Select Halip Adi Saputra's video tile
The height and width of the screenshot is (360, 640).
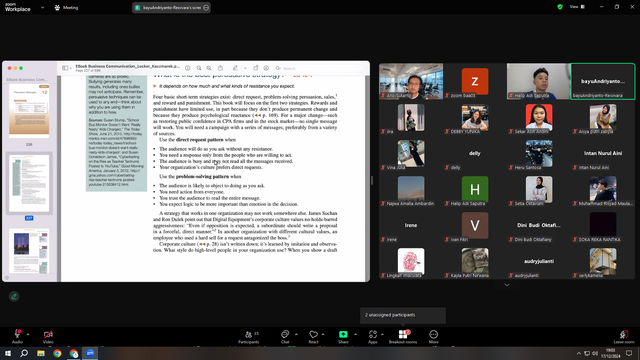click(538, 81)
